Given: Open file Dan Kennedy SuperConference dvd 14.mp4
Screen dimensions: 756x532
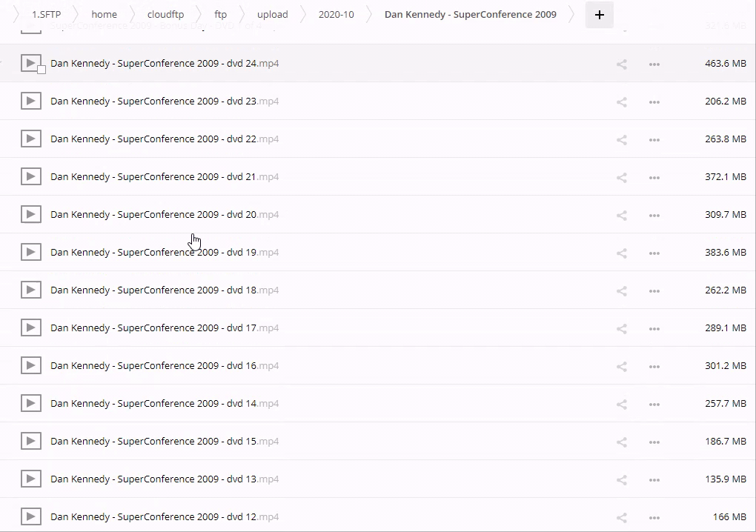Looking at the screenshot, I should click(165, 403).
